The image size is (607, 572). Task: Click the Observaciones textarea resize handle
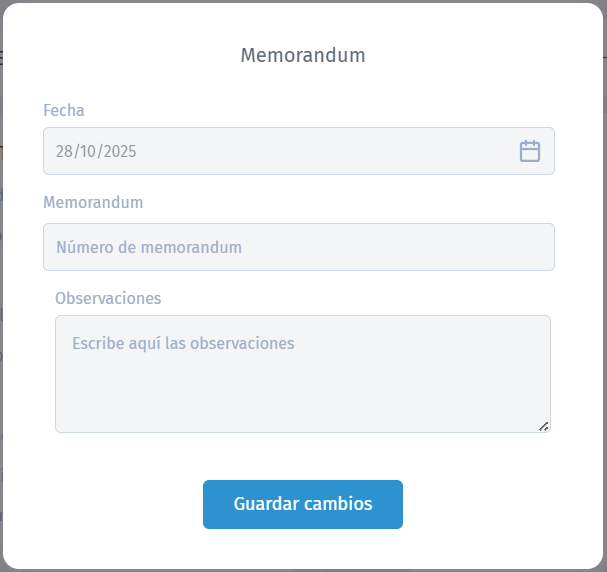point(543,426)
